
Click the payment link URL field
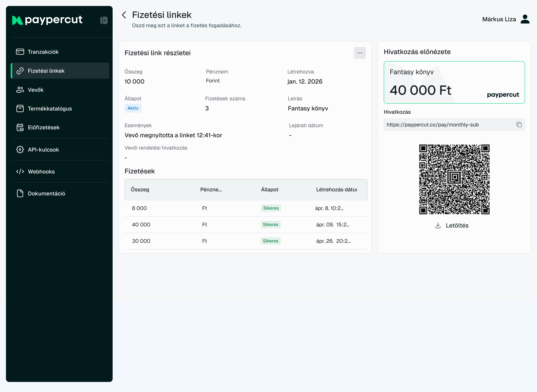454,125
